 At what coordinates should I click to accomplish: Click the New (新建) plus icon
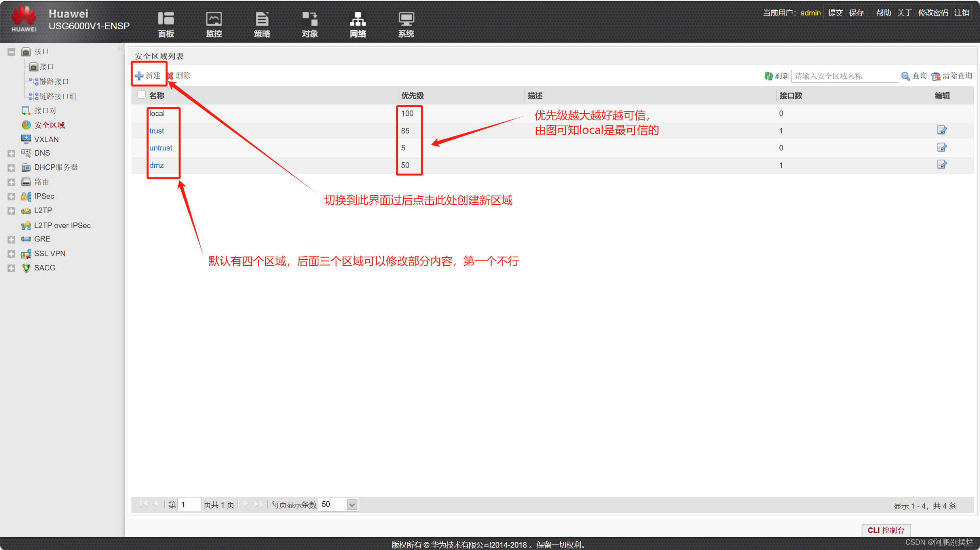pos(139,76)
